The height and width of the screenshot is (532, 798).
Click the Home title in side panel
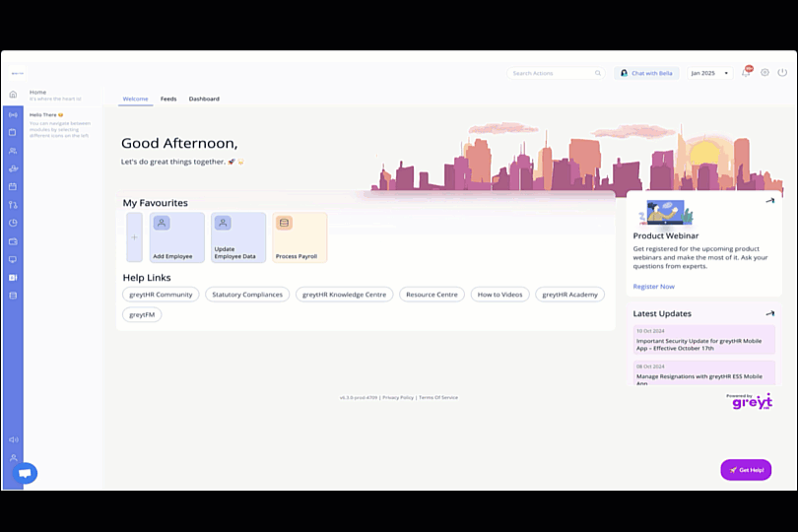coord(37,93)
